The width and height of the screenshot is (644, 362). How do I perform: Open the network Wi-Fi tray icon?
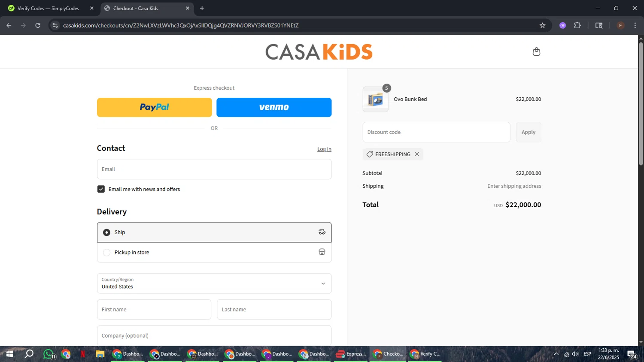click(x=566, y=354)
